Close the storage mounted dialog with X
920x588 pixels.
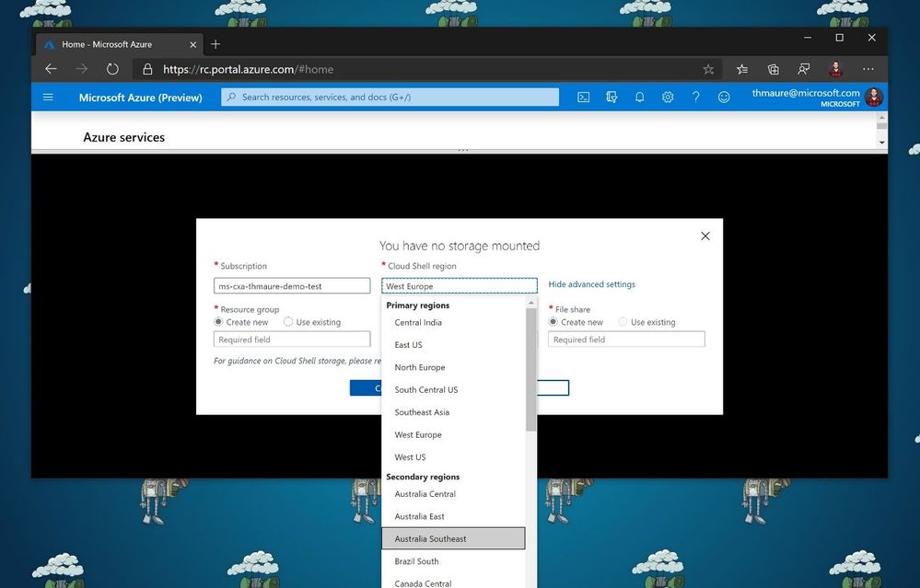(705, 236)
